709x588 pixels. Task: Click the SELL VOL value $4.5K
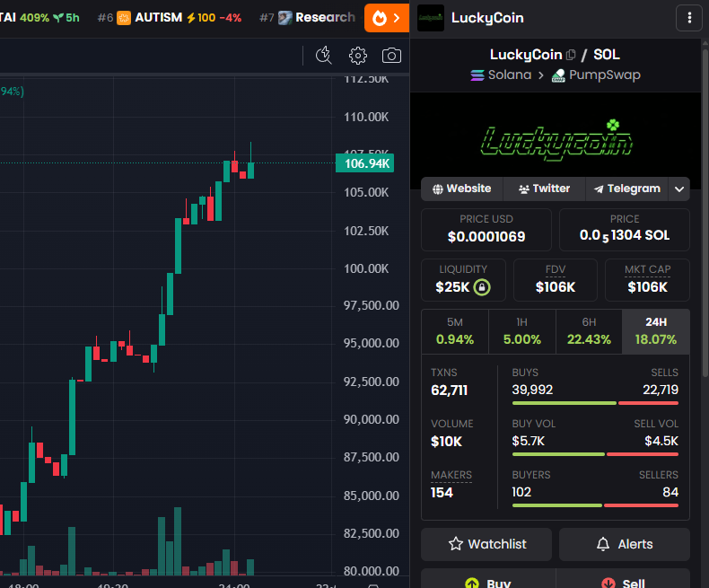click(661, 441)
